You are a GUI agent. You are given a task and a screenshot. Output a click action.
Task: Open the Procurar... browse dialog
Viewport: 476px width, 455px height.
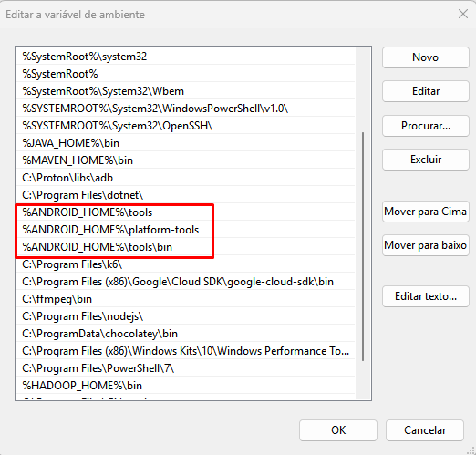click(426, 126)
